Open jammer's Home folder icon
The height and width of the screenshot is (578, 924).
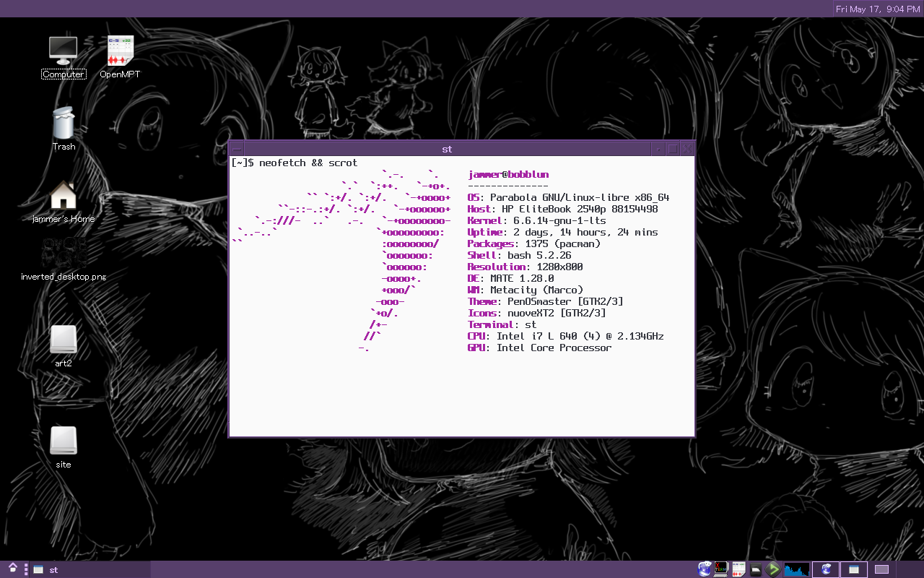[x=64, y=196]
